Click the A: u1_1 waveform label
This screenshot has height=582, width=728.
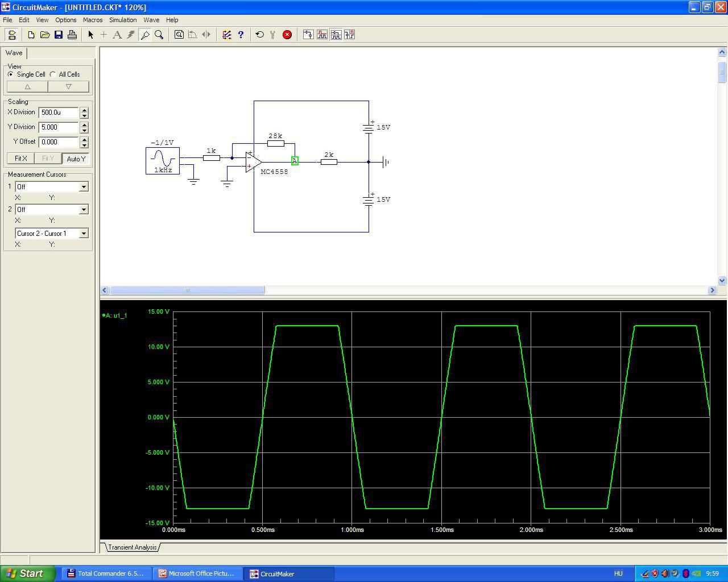click(115, 315)
